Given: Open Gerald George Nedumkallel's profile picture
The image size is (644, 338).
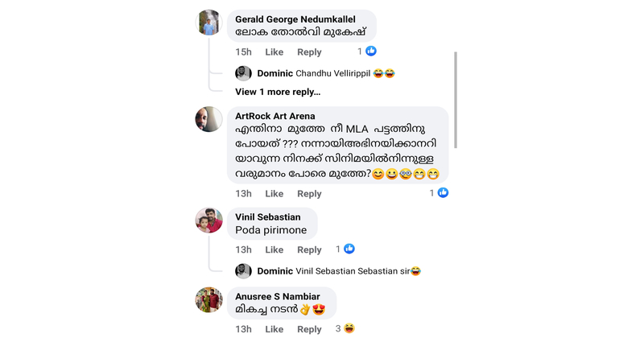Looking at the screenshot, I should 208,23.
